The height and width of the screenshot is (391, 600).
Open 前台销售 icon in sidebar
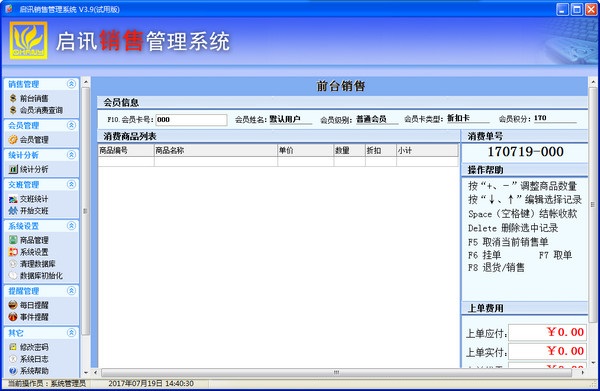(13, 98)
